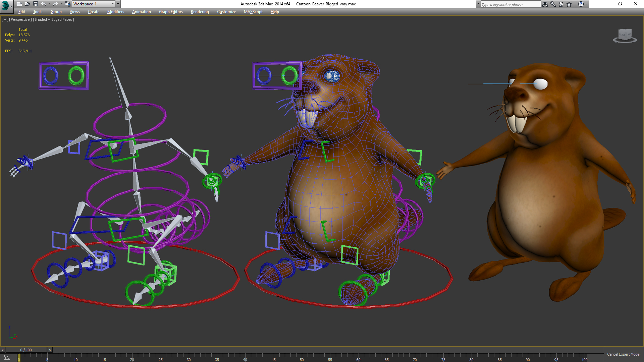
Task: Expand the viewport configuration dropdown
Action: [x=5, y=19]
